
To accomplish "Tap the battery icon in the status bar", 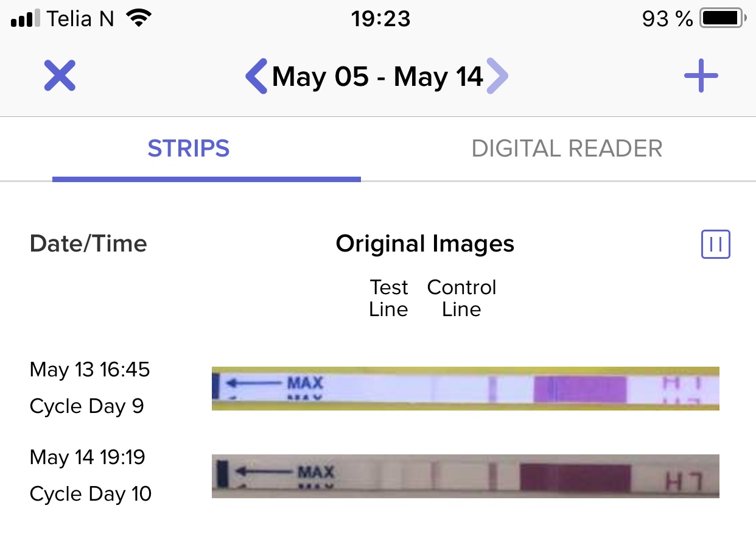I will click(x=723, y=19).
